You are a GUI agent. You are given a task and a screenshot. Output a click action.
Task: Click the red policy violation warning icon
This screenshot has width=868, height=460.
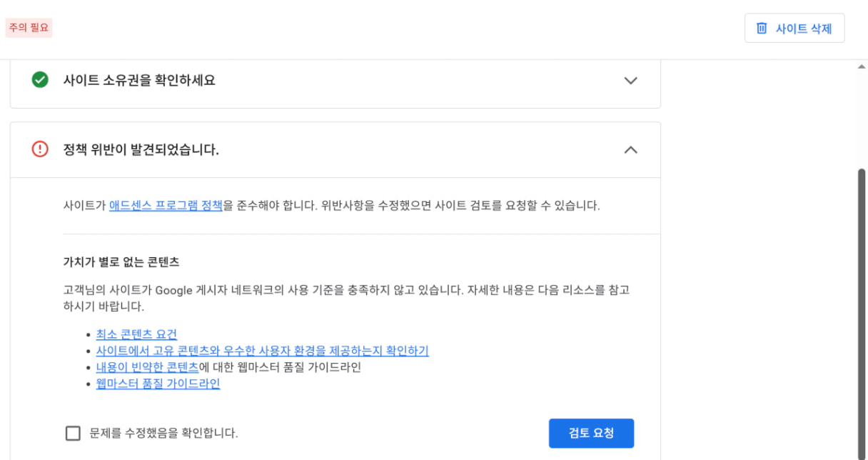40,149
